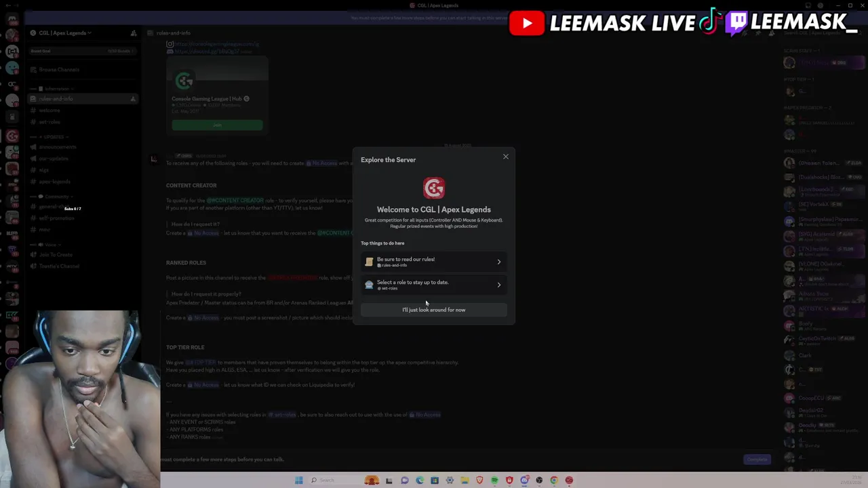868x488 pixels.
Task: Click the CGL server logo in dialog
Action: (x=434, y=188)
